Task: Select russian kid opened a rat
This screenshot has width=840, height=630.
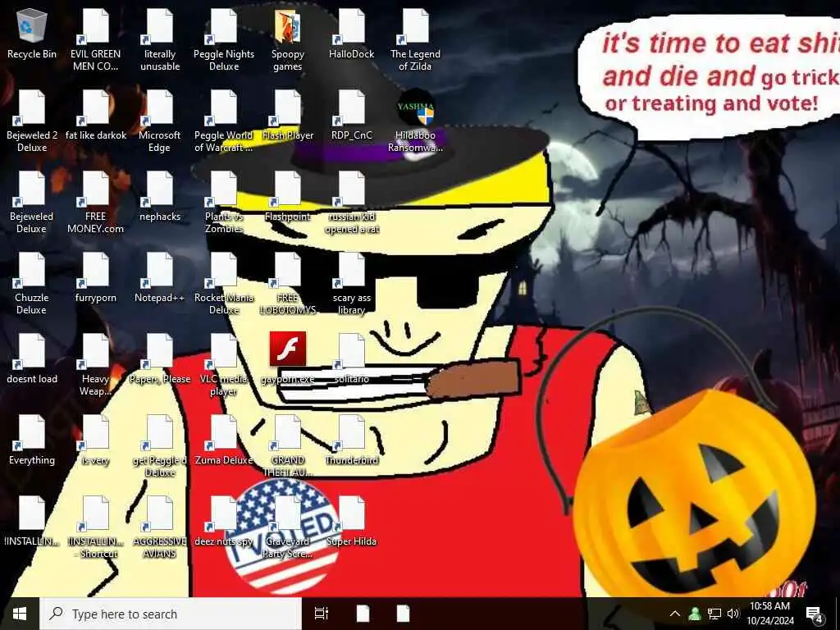Action: point(351,203)
